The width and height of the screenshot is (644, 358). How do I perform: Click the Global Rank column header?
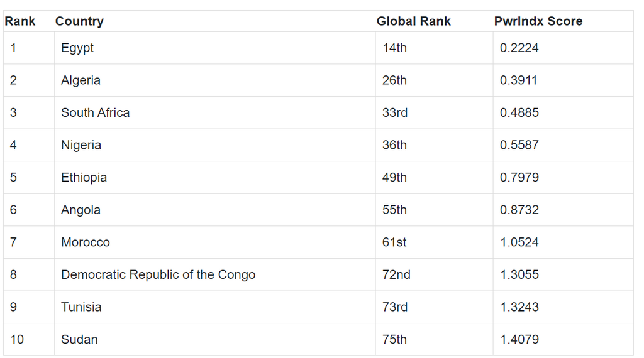tap(413, 21)
